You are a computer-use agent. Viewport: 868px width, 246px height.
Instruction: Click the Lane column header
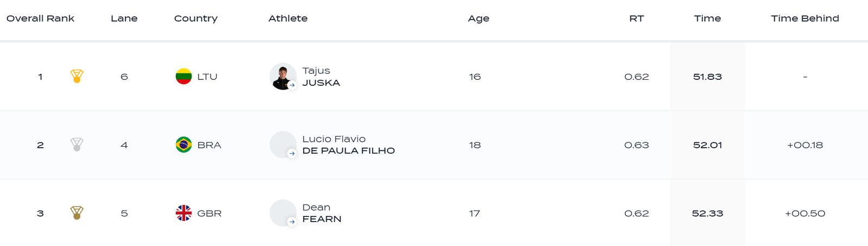pos(124,18)
